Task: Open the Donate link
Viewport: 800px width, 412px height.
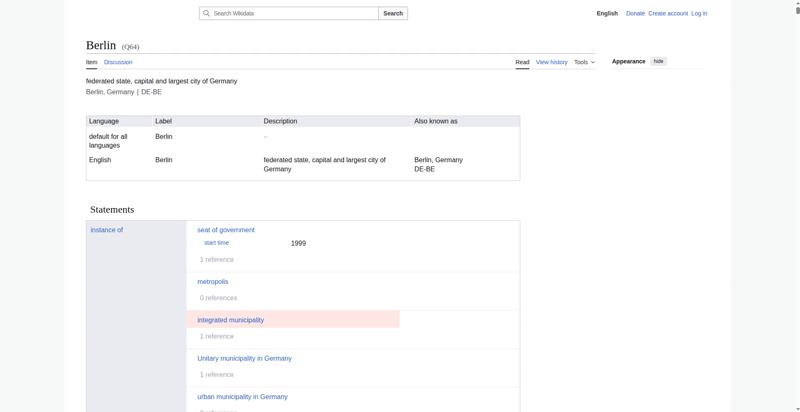Action: [635, 14]
